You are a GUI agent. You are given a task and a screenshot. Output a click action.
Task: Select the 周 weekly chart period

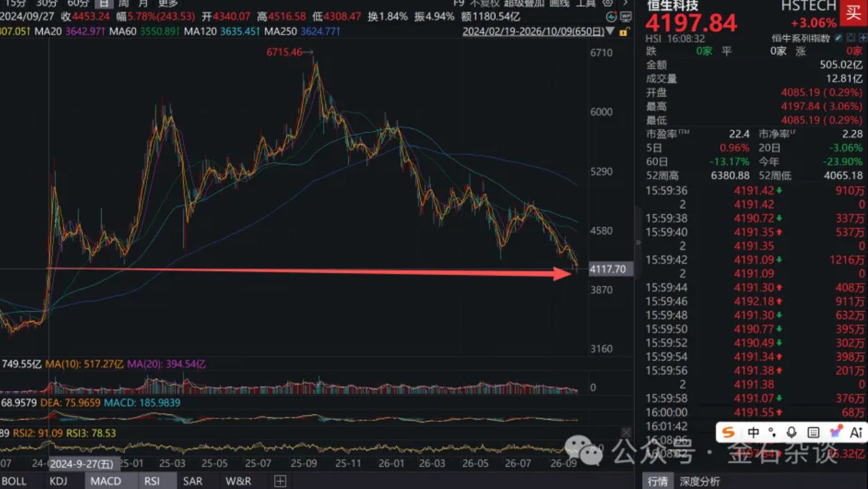pyautogui.click(x=124, y=3)
